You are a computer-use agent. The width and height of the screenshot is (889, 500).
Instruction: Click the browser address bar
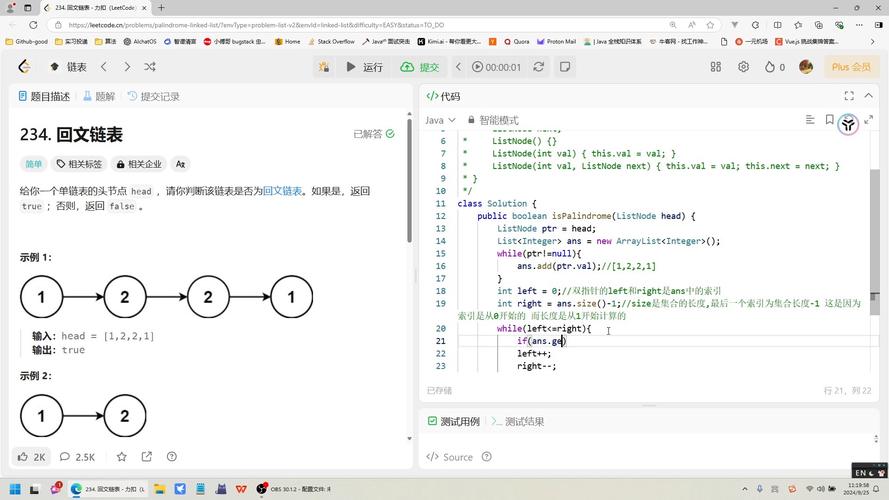click(x=363, y=25)
